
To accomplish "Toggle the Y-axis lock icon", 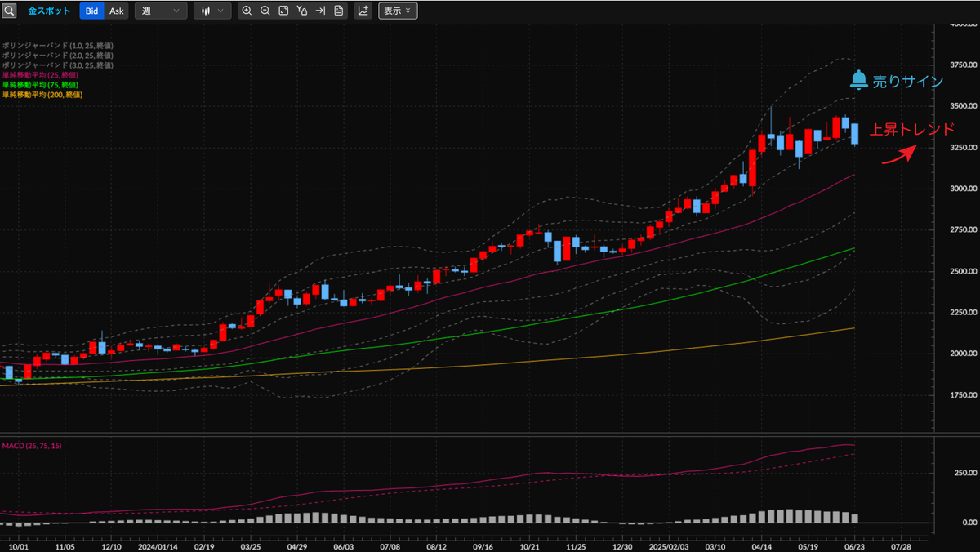I will tap(302, 11).
